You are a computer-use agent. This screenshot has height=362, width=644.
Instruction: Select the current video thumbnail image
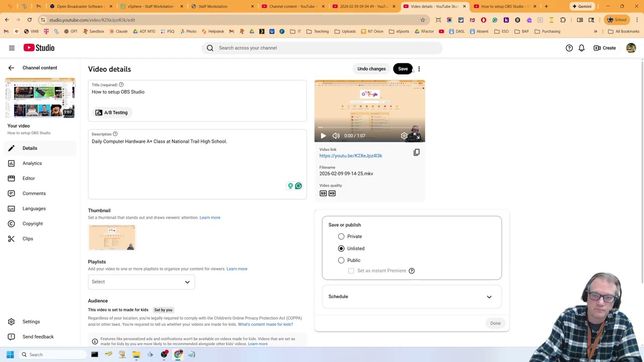(112, 238)
